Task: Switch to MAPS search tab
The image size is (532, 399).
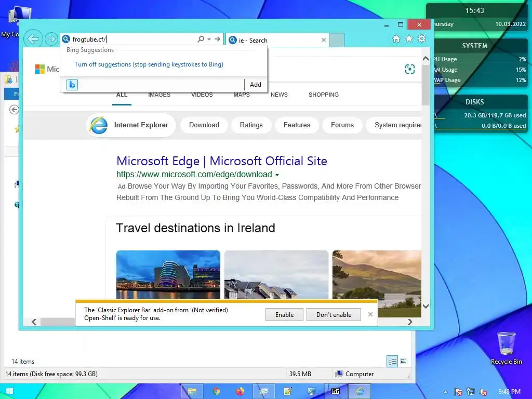Action: [x=242, y=95]
